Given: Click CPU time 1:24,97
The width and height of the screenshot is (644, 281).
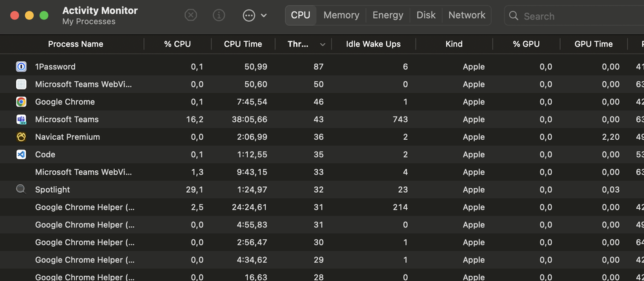Looking at the screenshot, I should [252, 189].
